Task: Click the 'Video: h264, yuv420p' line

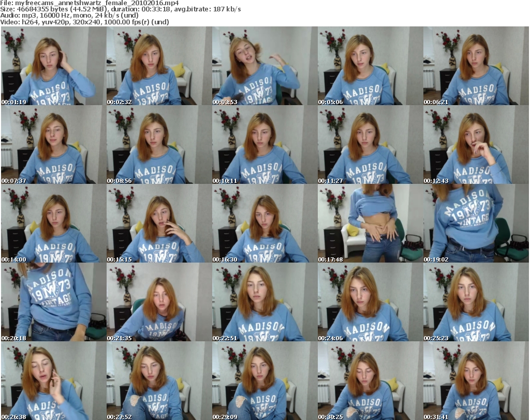Action: pyautogui.click(x=84, y=22)
